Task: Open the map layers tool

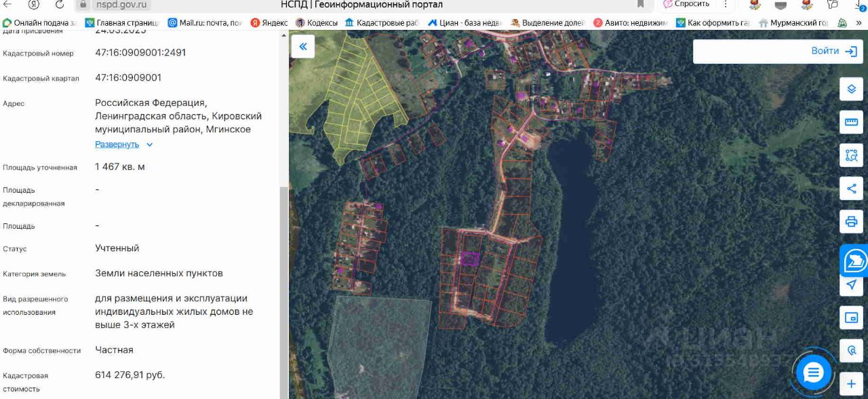Action: click(x=851, y=89)
